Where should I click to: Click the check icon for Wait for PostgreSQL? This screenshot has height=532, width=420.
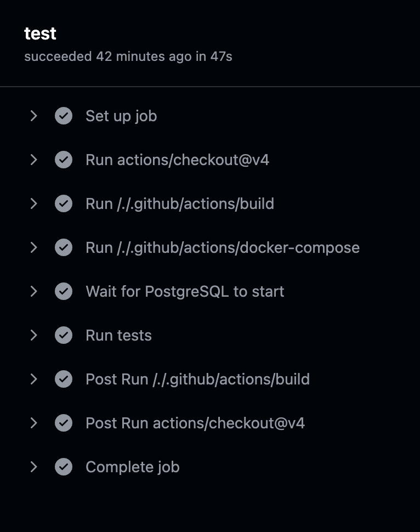64,291
